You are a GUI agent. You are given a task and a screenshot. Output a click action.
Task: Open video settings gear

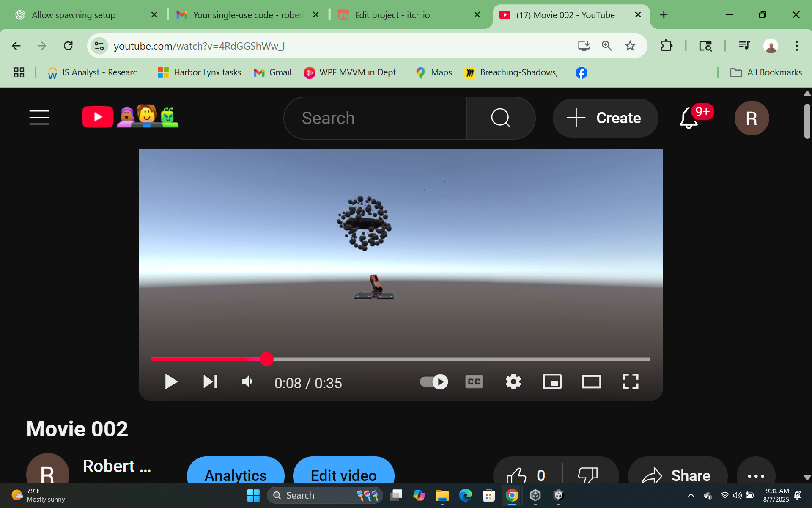click(x=513, y=382)
